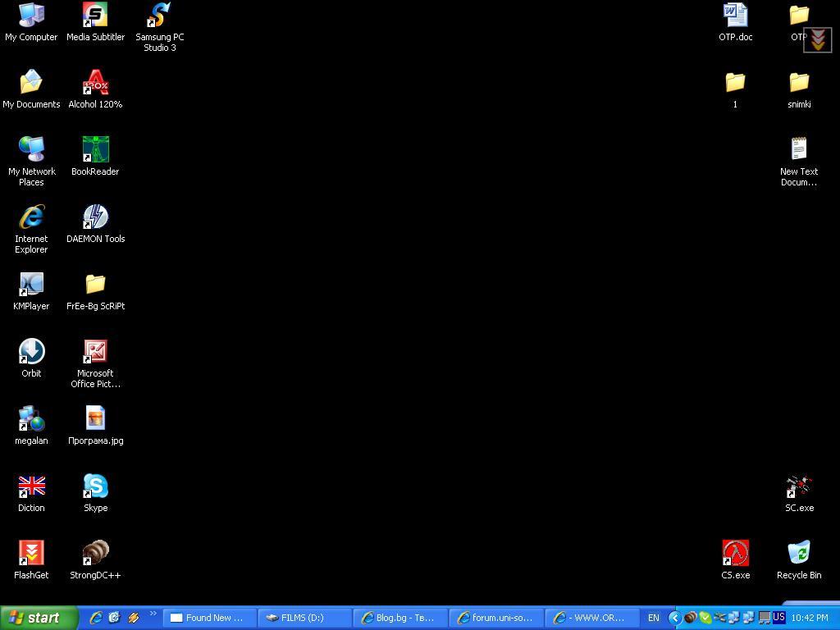Switch to the Blog.bg taskbar window
Image resolution: width=840 pixels, height=630 pixels.
coord(400,618)
